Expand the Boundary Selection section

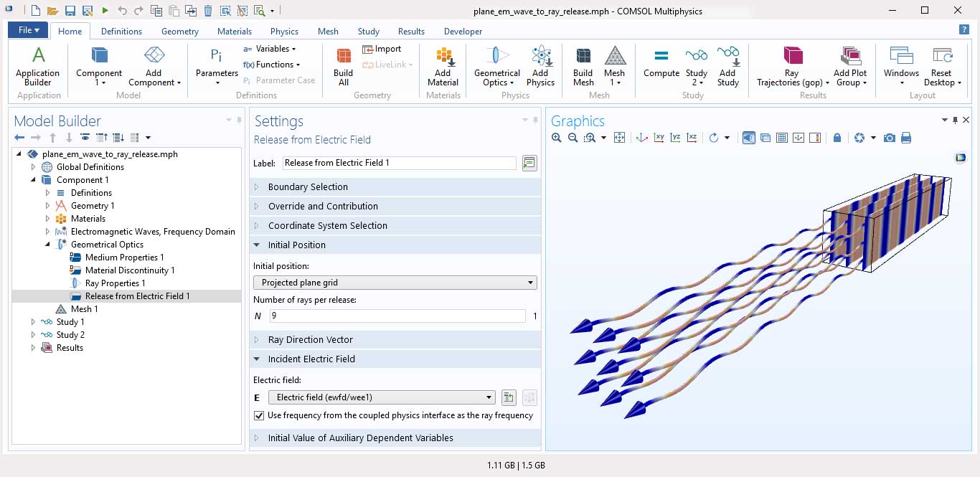(x=308, y=186)
